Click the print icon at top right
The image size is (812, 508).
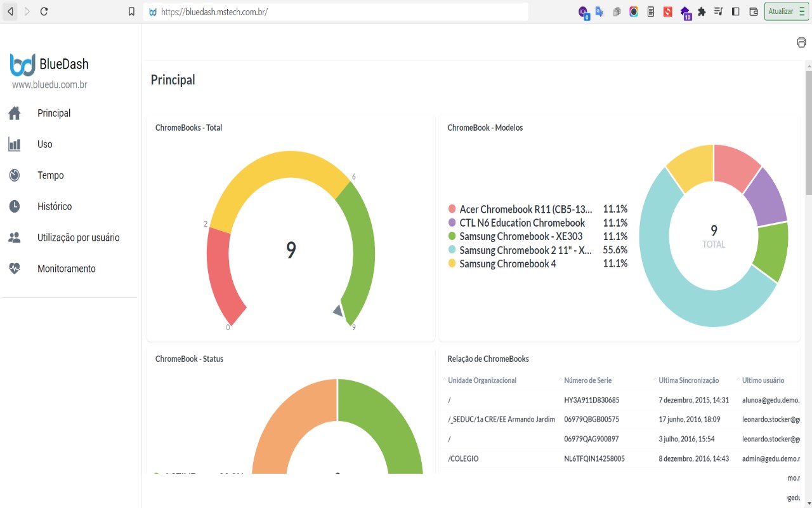[x=801, y=43]
